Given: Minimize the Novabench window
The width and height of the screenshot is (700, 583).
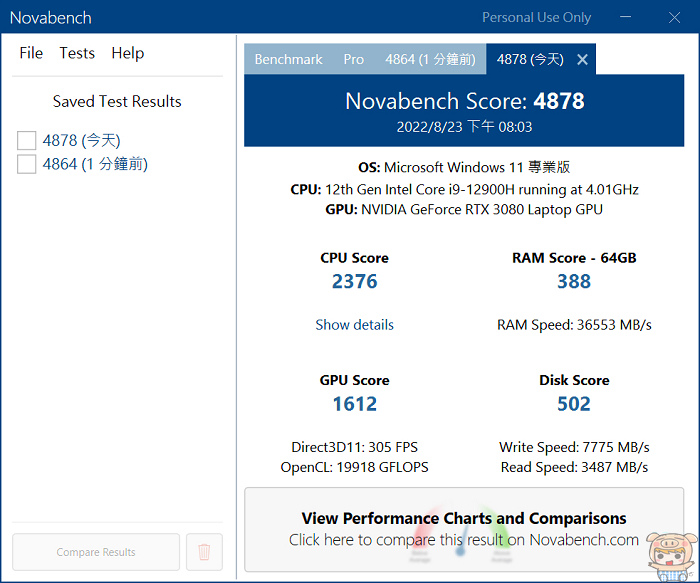Looking at the screenshot, I should click(x=625, y=17).
